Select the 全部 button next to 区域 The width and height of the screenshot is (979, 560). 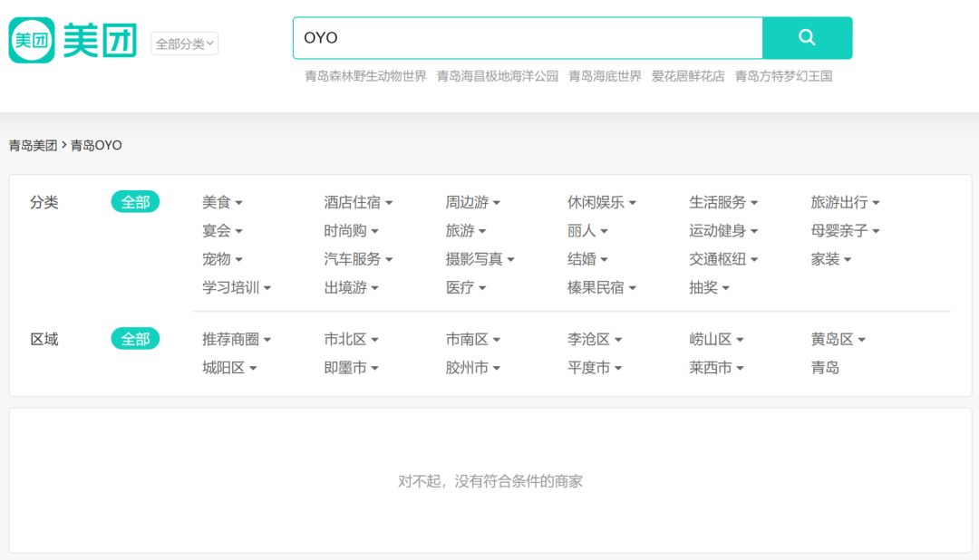coord(136,338)
